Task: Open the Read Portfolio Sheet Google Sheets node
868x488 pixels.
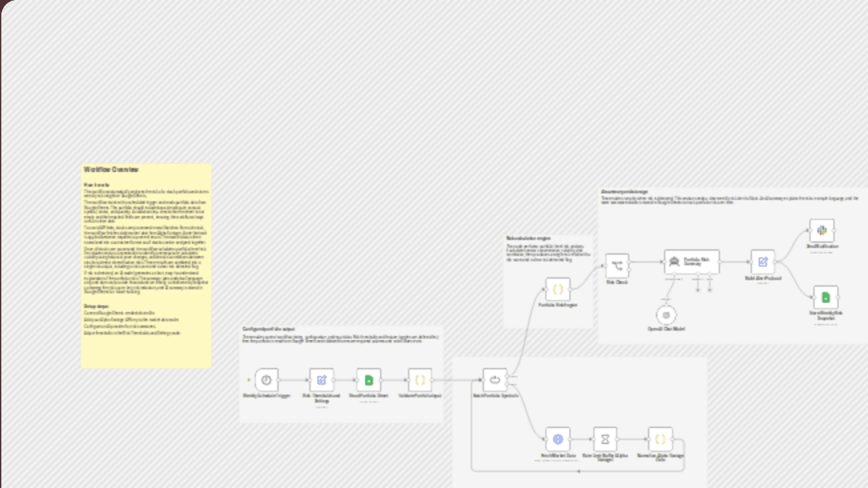Action: coord(369,380)
